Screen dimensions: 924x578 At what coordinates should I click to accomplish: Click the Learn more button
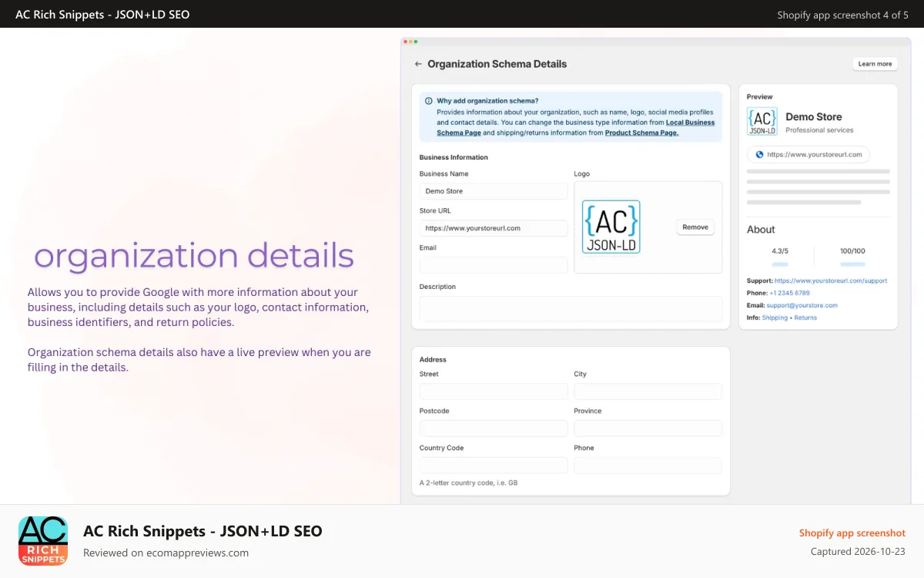pos(875,64)
